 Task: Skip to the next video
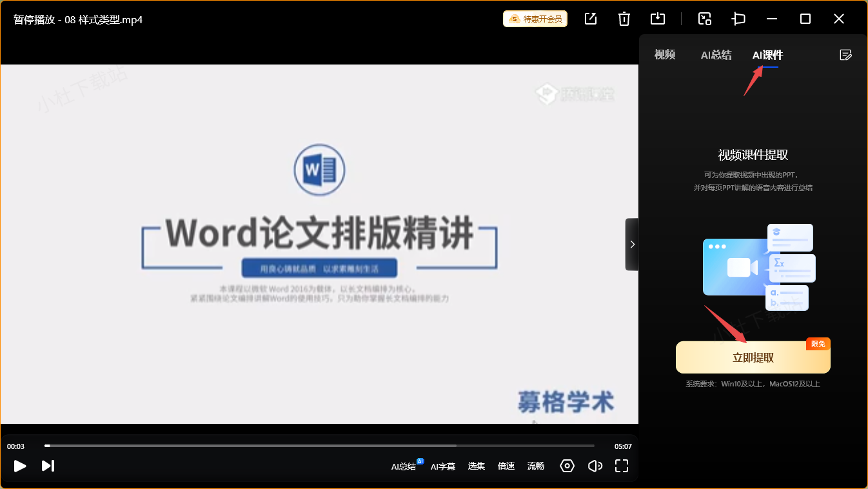pyautogui.click(x=48, y=466)
